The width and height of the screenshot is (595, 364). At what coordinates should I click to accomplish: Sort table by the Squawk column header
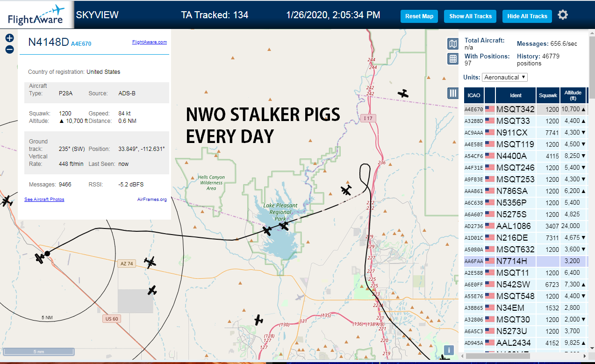(x=548, y=95)
